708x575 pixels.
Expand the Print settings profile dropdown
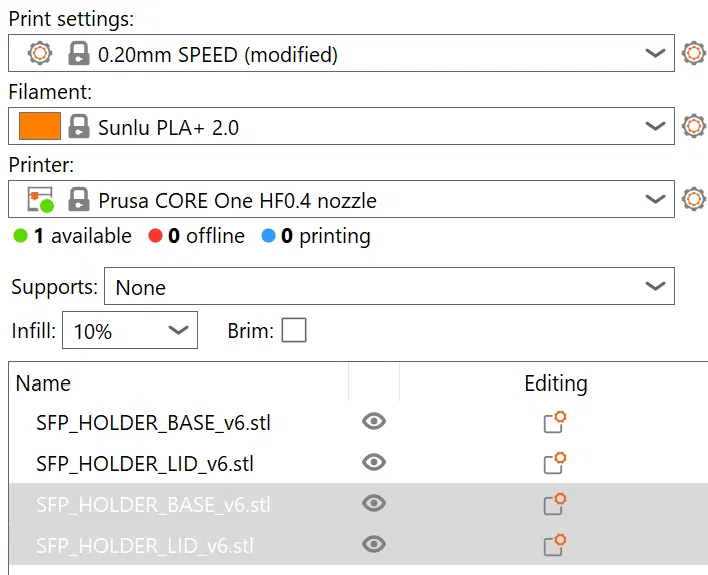pyautogui.click(x=655, y=54)
